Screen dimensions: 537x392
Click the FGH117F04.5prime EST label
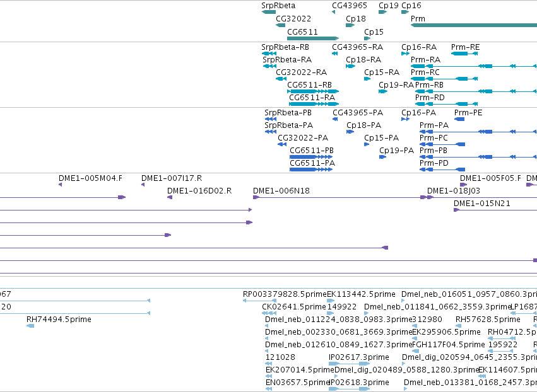(x=448, y=345)
